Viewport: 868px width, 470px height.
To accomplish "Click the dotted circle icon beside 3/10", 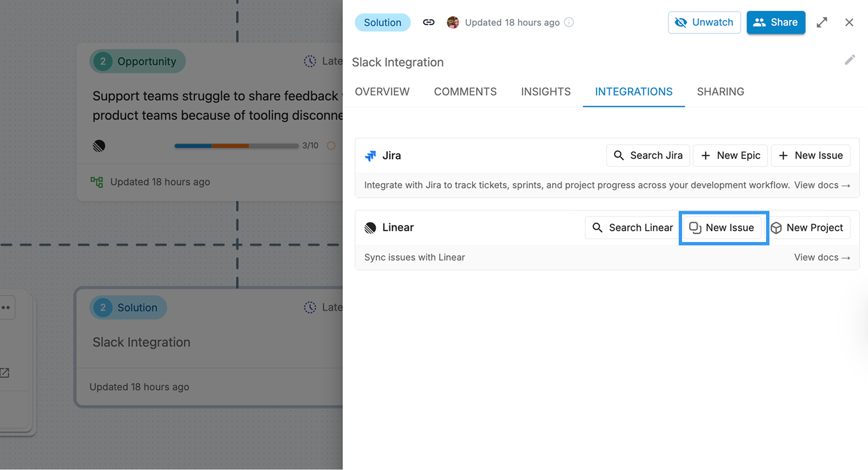I will pyautogui.click(x=331, y=146).
